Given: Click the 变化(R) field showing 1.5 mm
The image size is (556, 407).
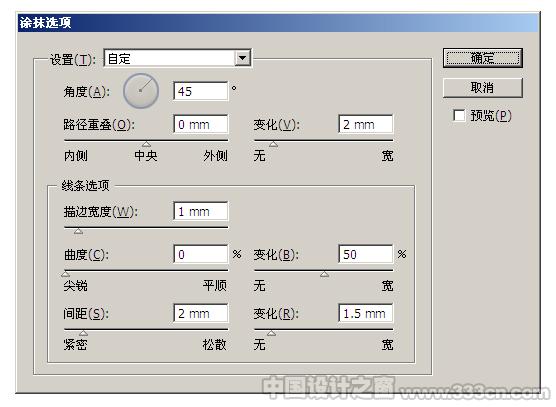Looking at the screenshot, I should [366, 313].
